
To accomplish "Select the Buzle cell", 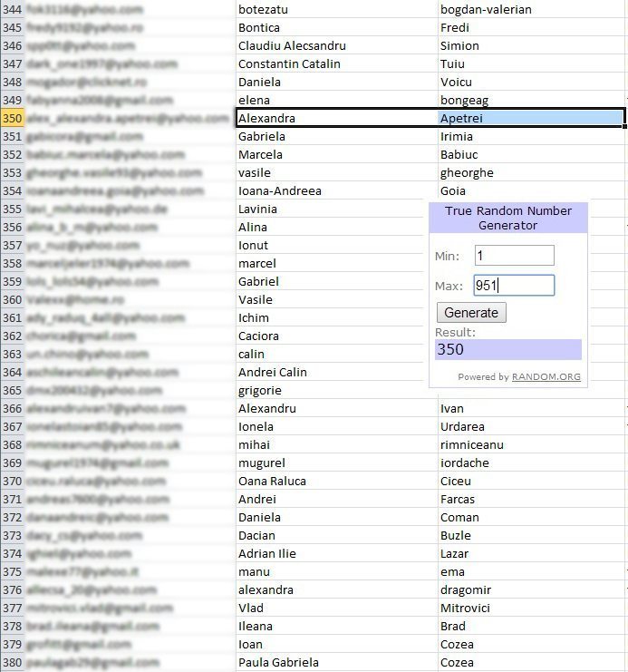I will [x=531, y=536].
